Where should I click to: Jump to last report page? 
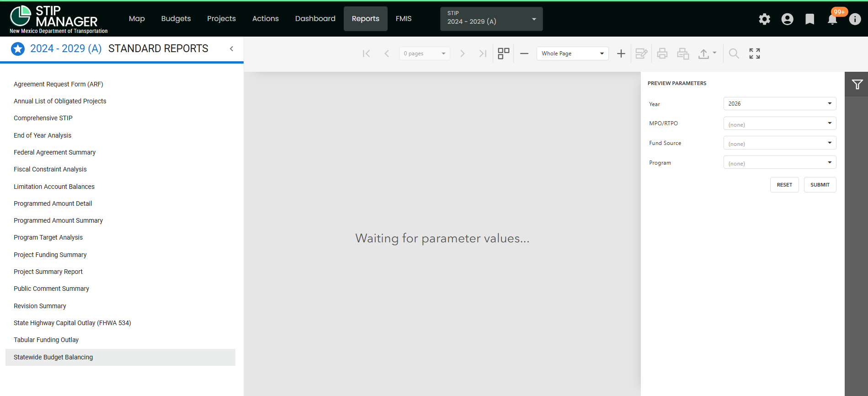pyautogui.click(x=483, y=54)
